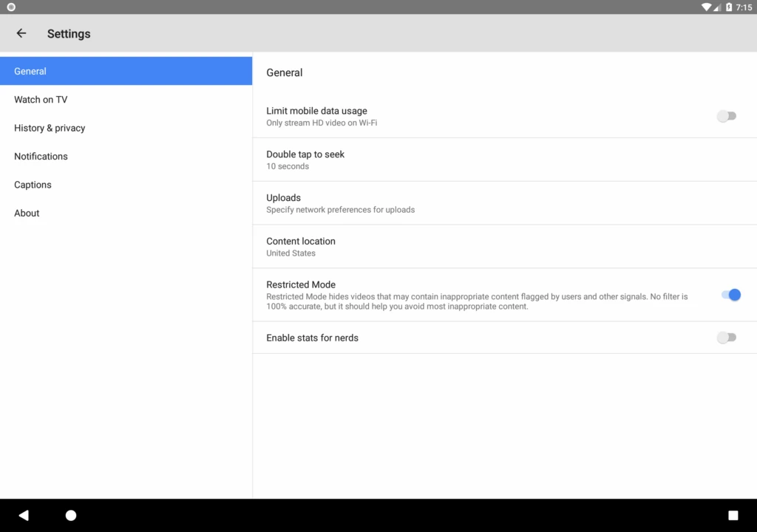Enable Limit mobile data usage
The image size is (757, 532).
[727, 116]
